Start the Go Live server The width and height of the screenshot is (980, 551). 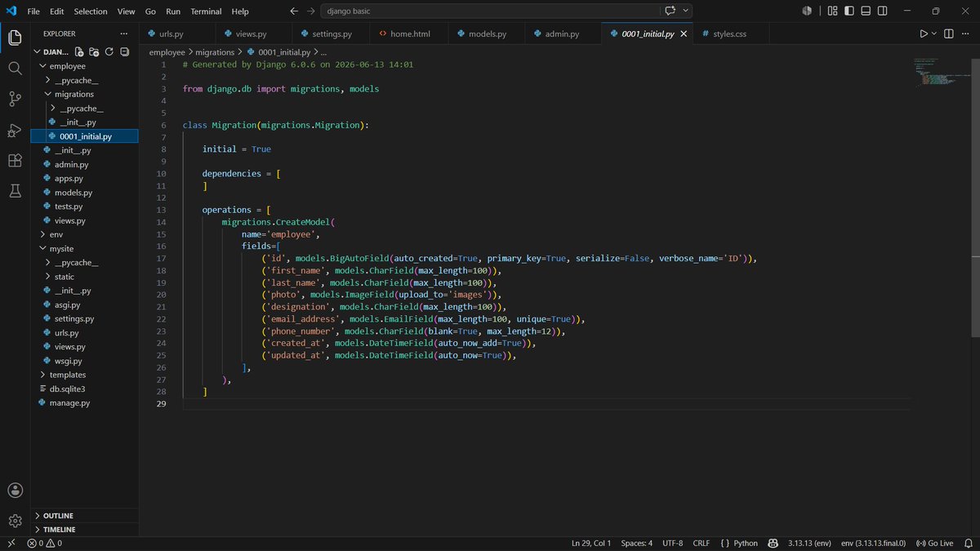pyautogui.click(x=935, y=543)
